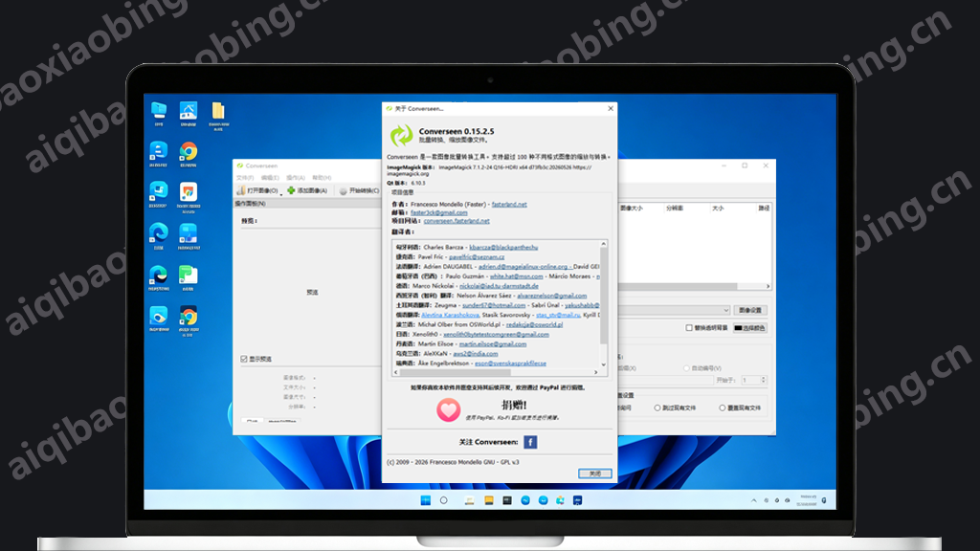Click pavelfric@seznam.cz translator email link
This screenshot has height=551, width=980.
click(x=477, y=256)
